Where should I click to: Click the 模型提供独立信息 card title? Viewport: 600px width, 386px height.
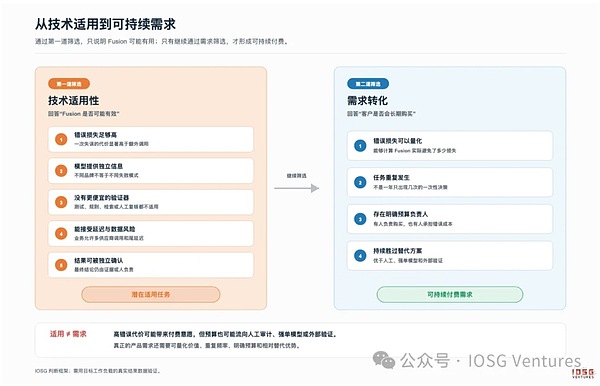click(98, 166)
